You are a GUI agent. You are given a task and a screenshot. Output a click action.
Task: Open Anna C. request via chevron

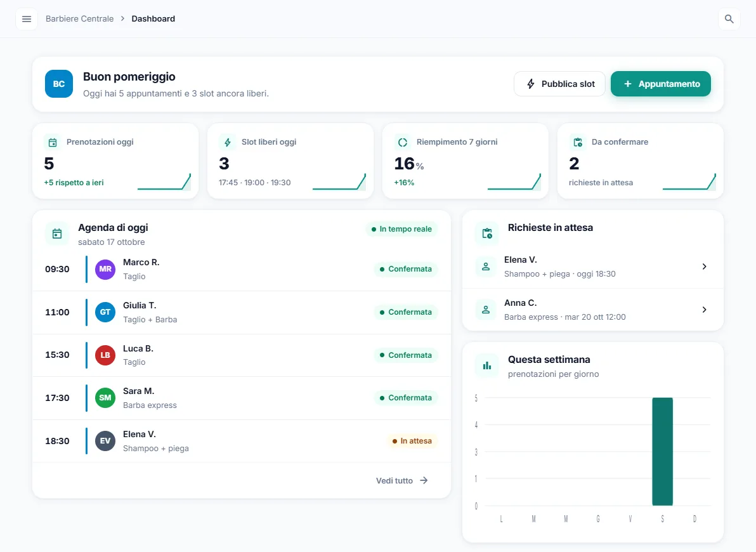705,310
